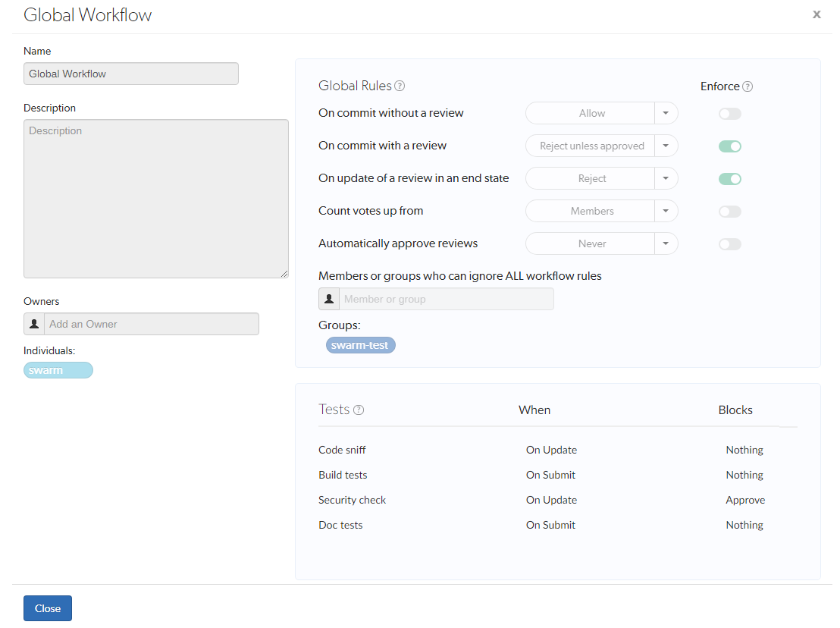
Task: Enable enforce for count votes up from
Action: 729,211
